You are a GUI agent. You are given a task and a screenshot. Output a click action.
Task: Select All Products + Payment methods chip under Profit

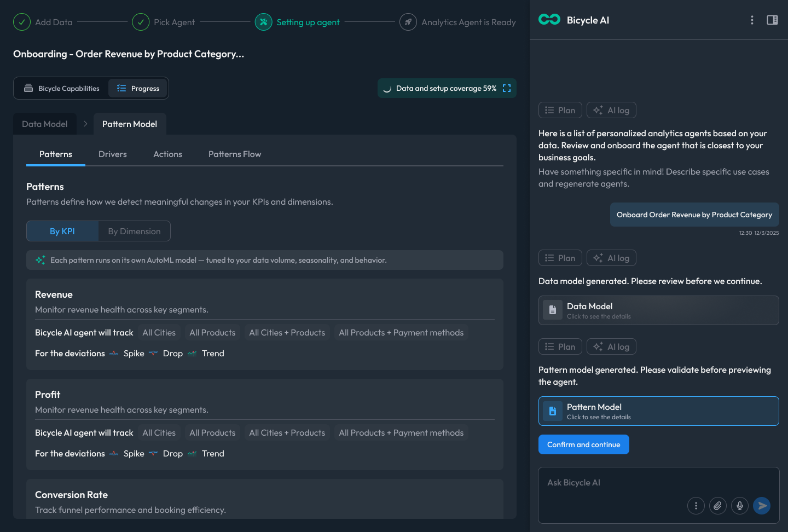pos(401,433)
